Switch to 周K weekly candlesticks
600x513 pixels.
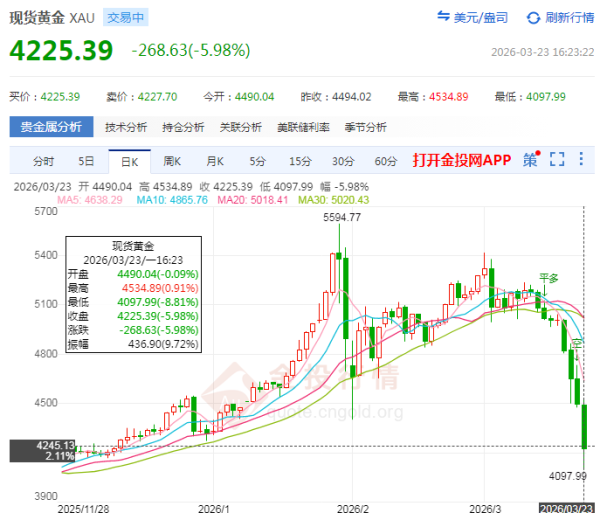[172, 161]
